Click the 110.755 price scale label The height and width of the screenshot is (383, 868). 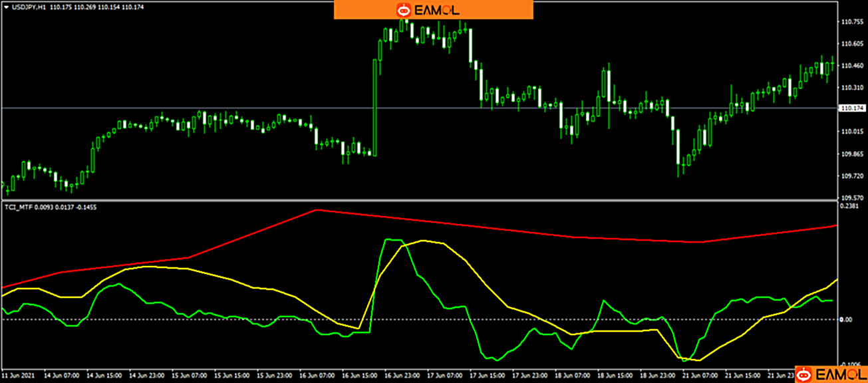(851, 22)
